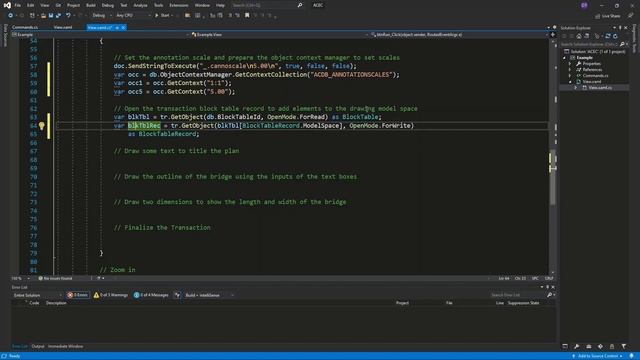Screen dimensions: 640x360
Task: Switch to the Output tab
Action: click(38, 346)
